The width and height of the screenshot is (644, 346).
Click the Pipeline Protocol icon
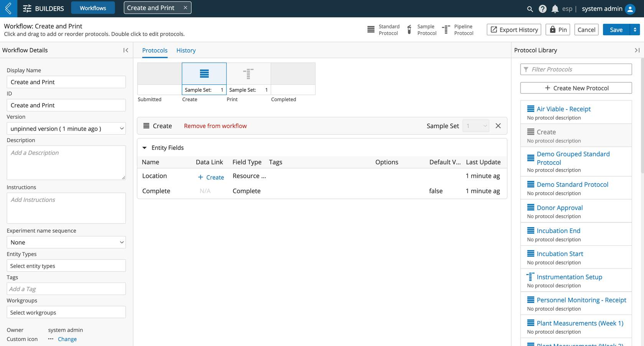pyautogui.click(x=446, y=30)
